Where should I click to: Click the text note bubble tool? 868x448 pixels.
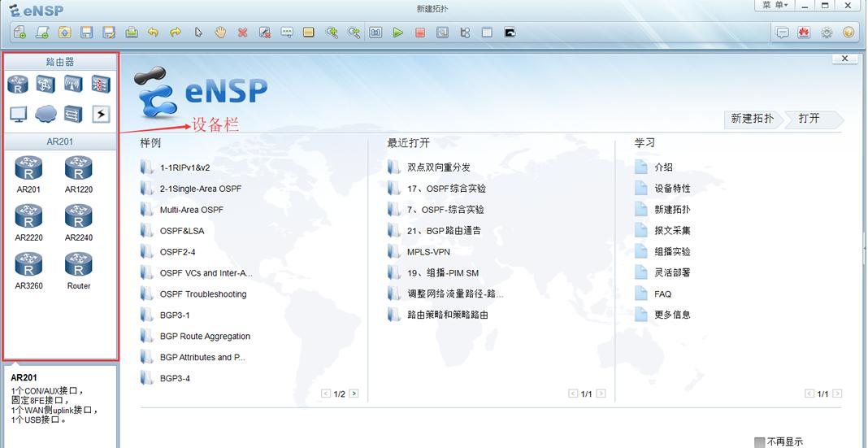(287, 33)
